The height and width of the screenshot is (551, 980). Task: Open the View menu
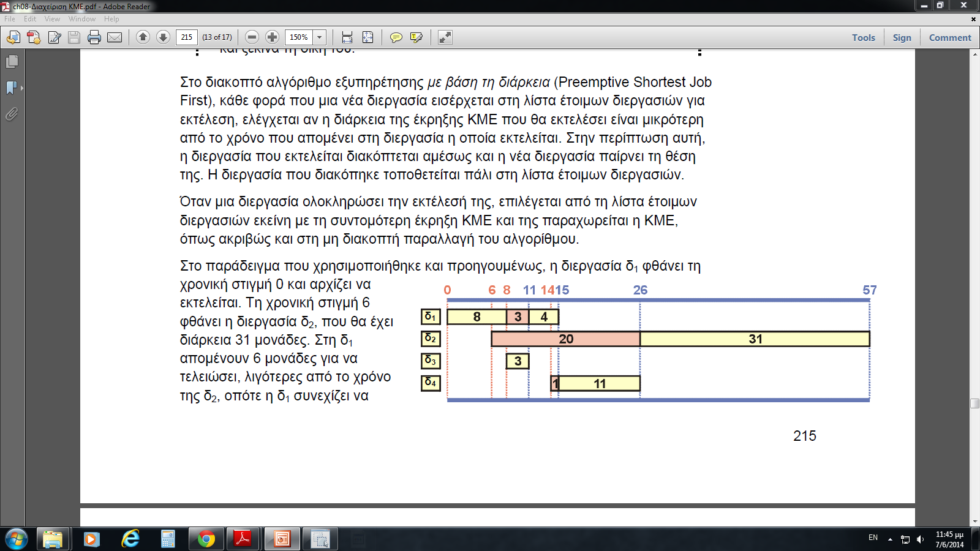[x=52, y=19]
